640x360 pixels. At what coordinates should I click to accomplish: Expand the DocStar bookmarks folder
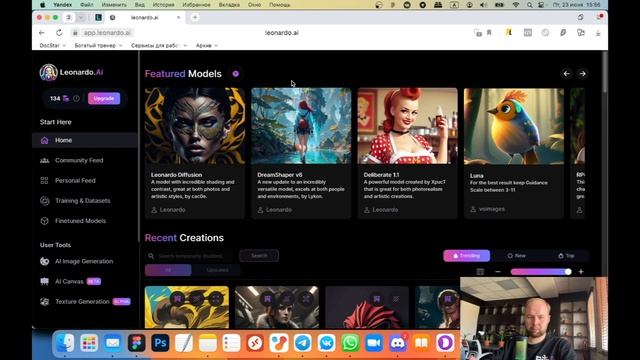tap(53, 45)
